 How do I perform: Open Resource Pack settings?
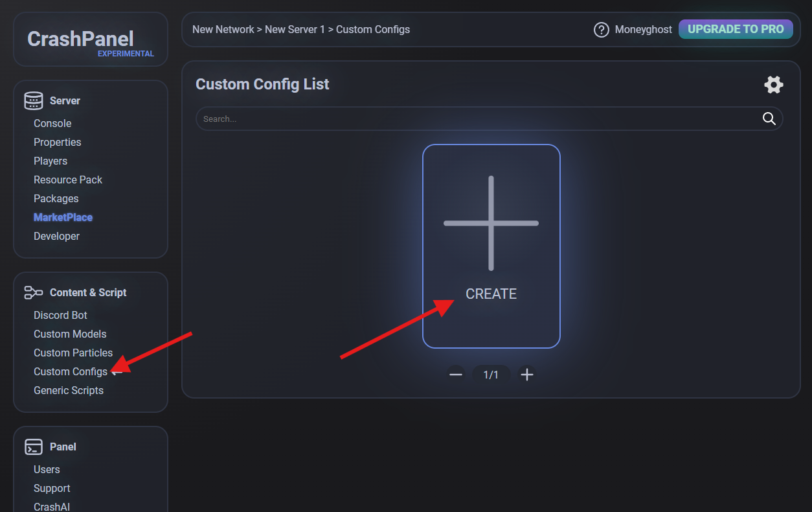pos(68,180)
